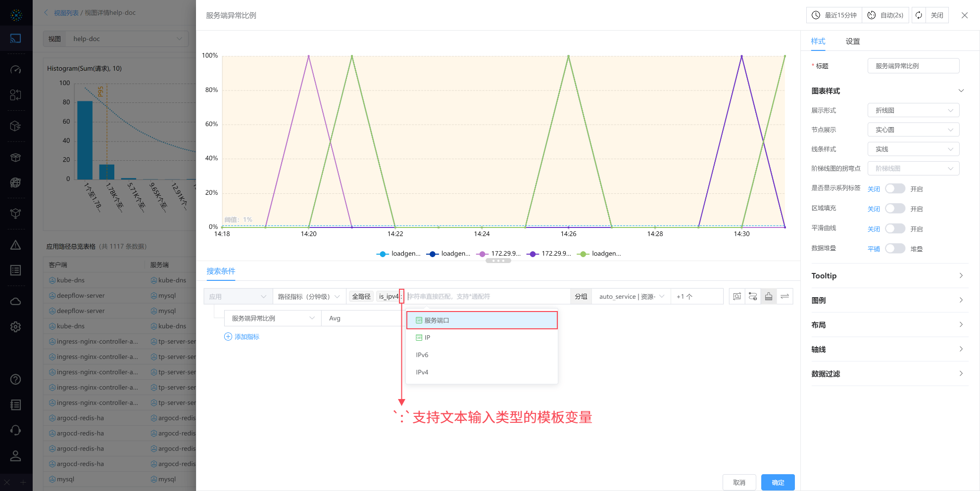Switch to the 设置 tab
Viewport: 980px width, 491px height.
point(852,42)
